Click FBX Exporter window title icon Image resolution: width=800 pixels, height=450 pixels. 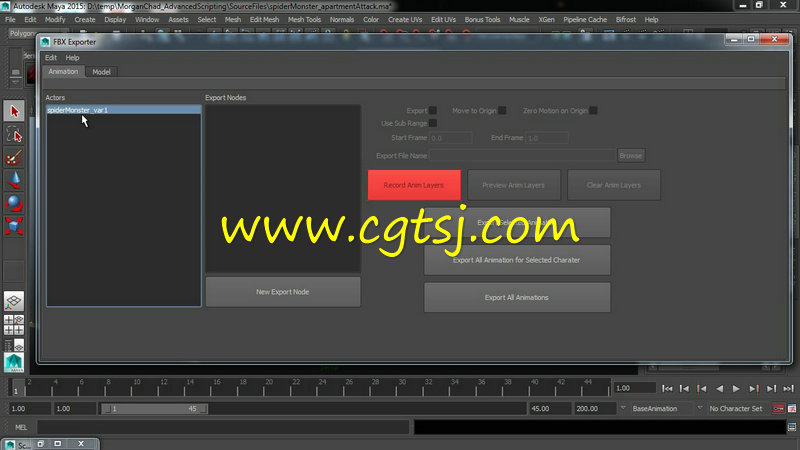pyautogui.click(x=45, y=42)
